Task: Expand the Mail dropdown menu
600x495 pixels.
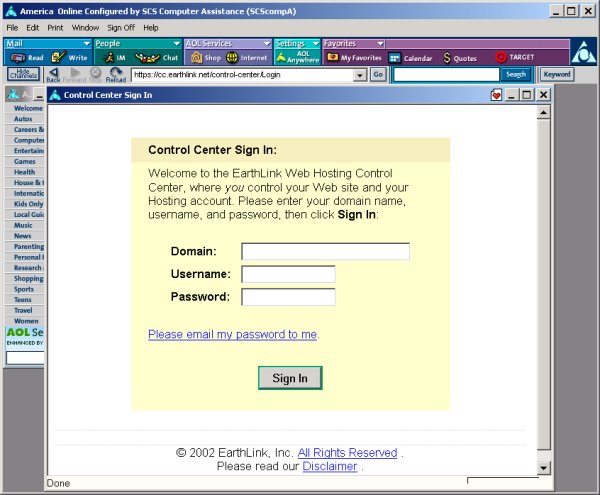Action: point(86,44)
